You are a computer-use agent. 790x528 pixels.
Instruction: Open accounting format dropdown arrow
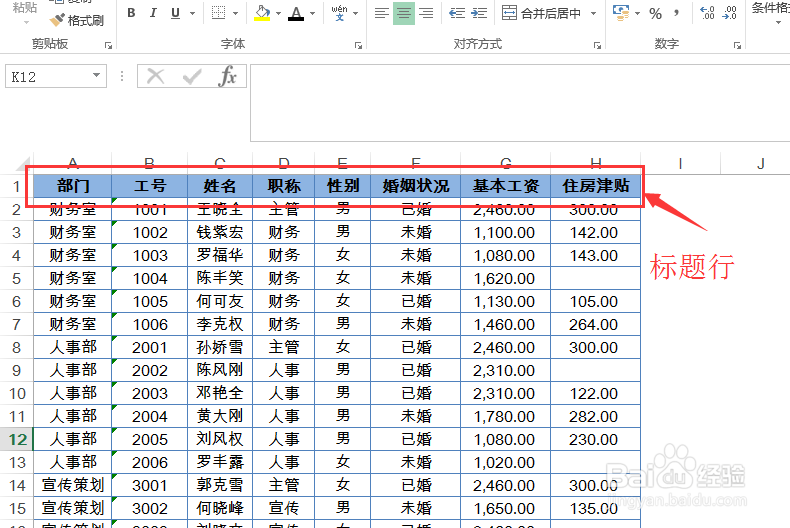637,14
